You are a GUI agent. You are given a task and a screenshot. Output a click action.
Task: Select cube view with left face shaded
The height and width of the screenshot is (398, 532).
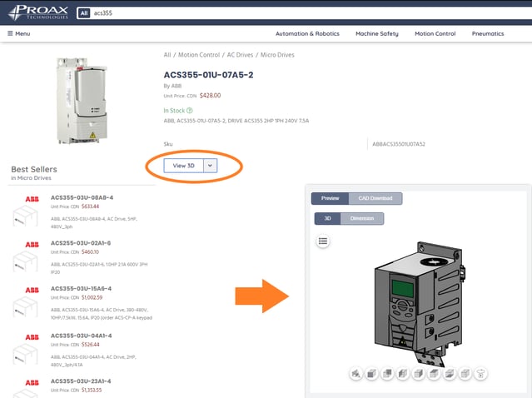tap(403, 374)
